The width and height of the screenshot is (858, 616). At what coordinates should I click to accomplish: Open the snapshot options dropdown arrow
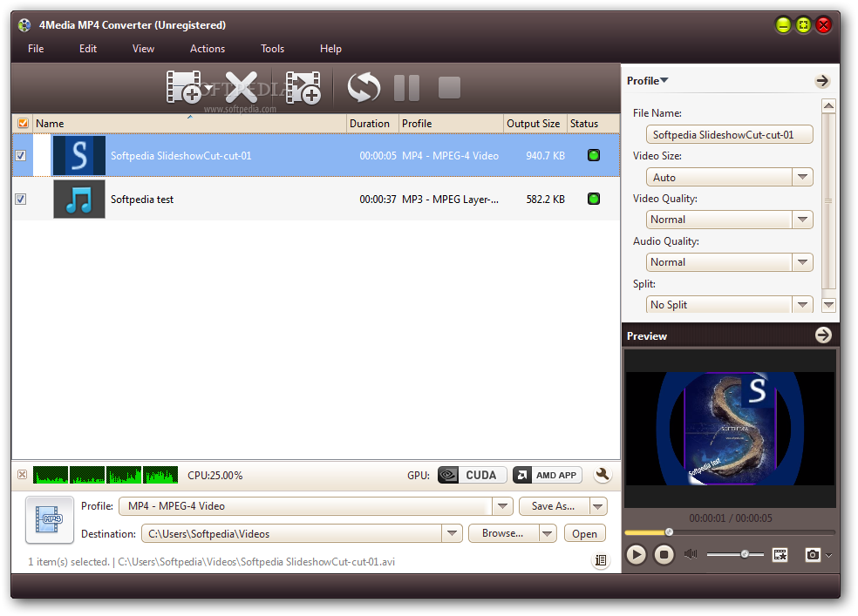click(x=828, y=555)
